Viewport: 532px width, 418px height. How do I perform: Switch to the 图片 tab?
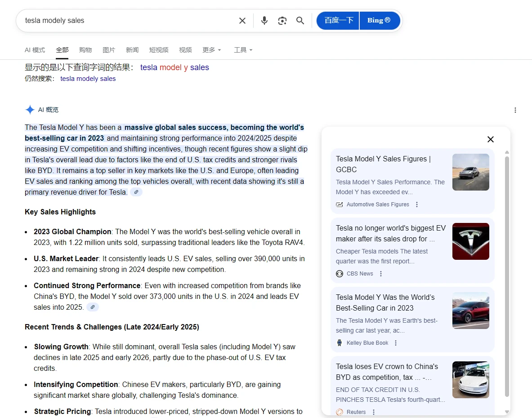(x=109, y=50)
